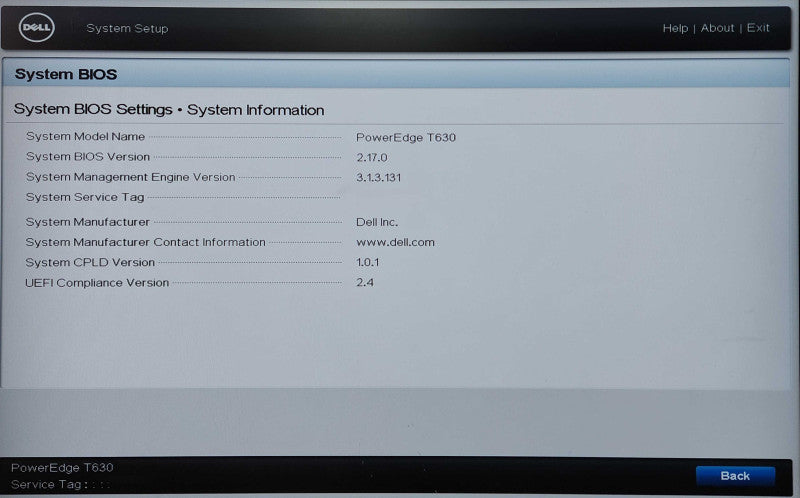This screenshot has width=800, height=498.
Task: Select the www.dell.com value
Action: point(395,242)
